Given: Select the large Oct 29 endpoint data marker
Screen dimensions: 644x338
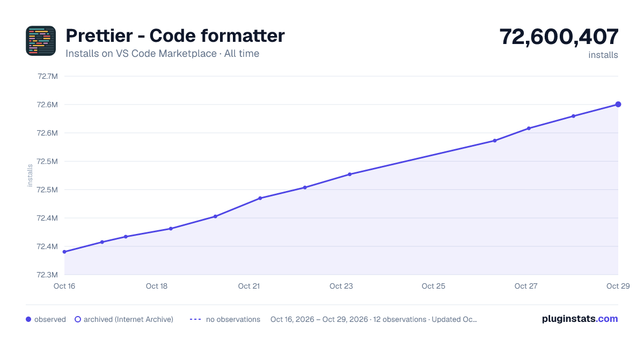Looking at the screenshot, I should (x=618, y=104).
